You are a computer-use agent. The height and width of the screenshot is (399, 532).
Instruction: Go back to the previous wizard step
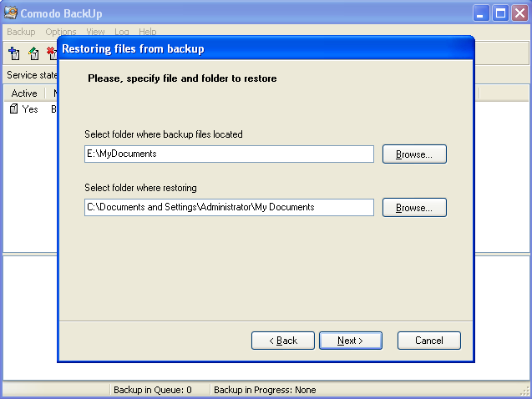(283, 341)
